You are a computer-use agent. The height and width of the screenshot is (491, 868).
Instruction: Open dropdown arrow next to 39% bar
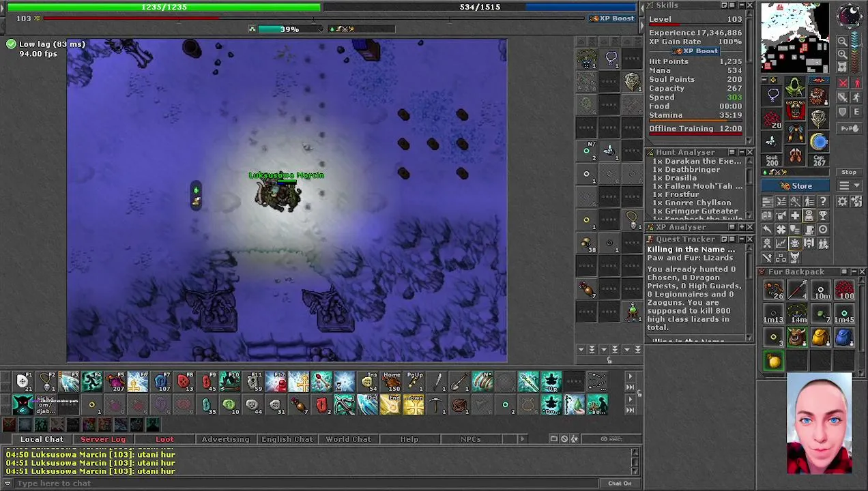(x=321, y=29)
